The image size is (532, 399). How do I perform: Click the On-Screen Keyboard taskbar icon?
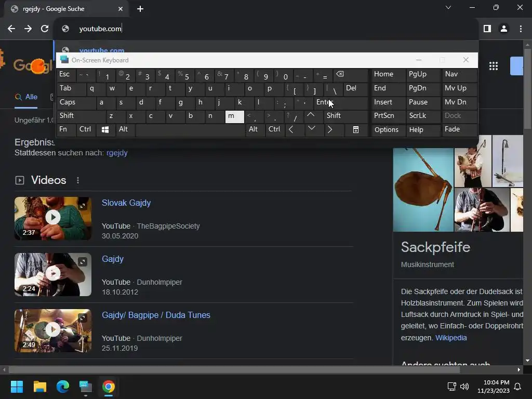[86, 387]
